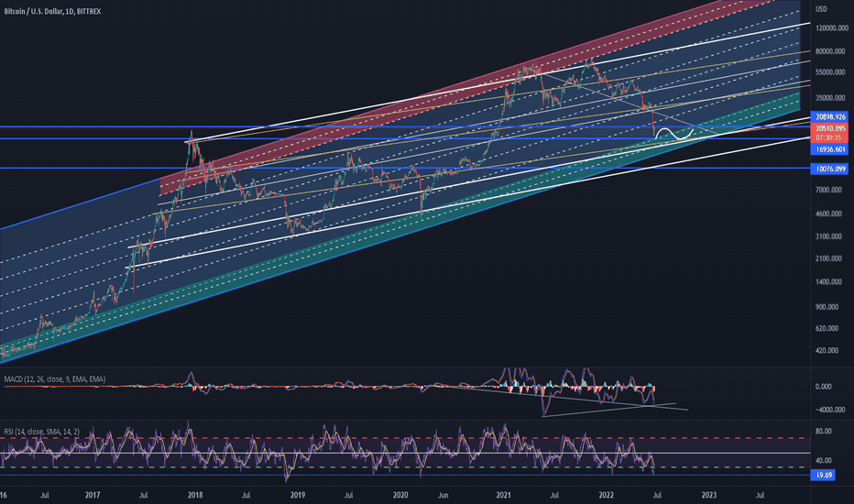
Task: Click the RSI 40.00 scale value
Action: 824,460
